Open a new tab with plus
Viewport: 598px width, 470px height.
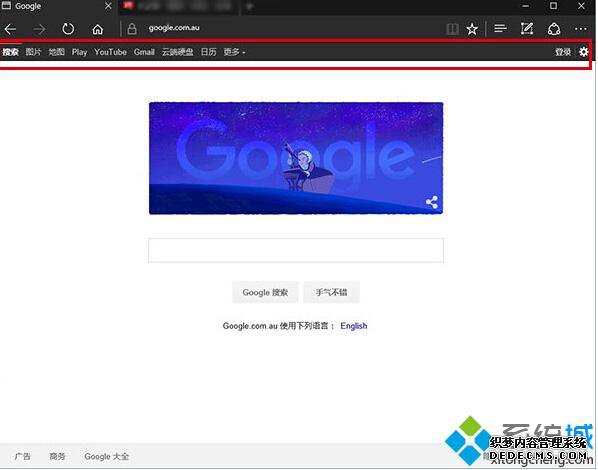point(249,6)
